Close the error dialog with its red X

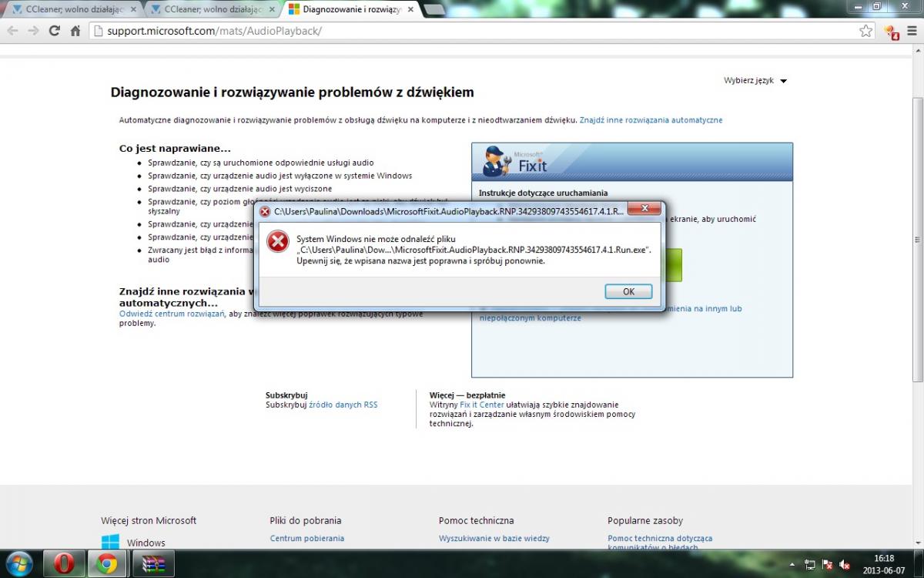644,210
